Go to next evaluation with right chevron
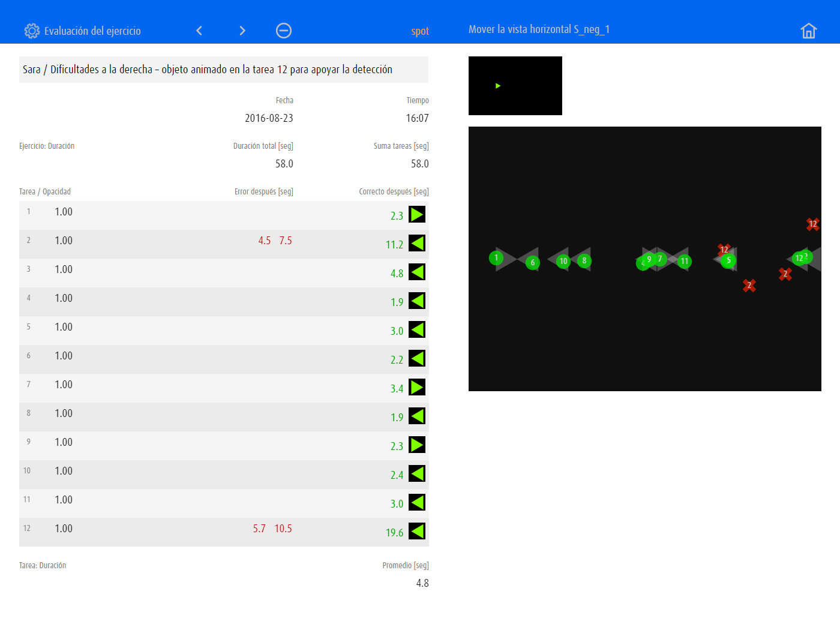Image resolution: width=840 pixels, height=630 pixels. [x=242, y=31]
